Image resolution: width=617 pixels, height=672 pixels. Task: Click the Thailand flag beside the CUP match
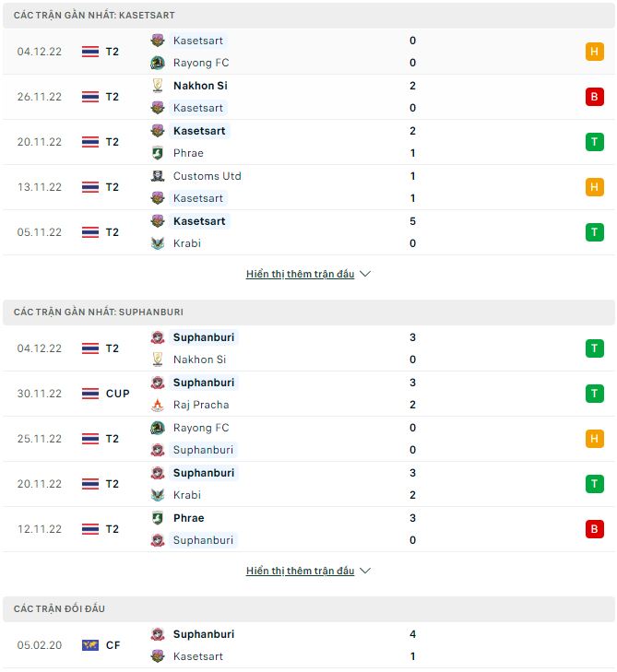click(90, 394)
